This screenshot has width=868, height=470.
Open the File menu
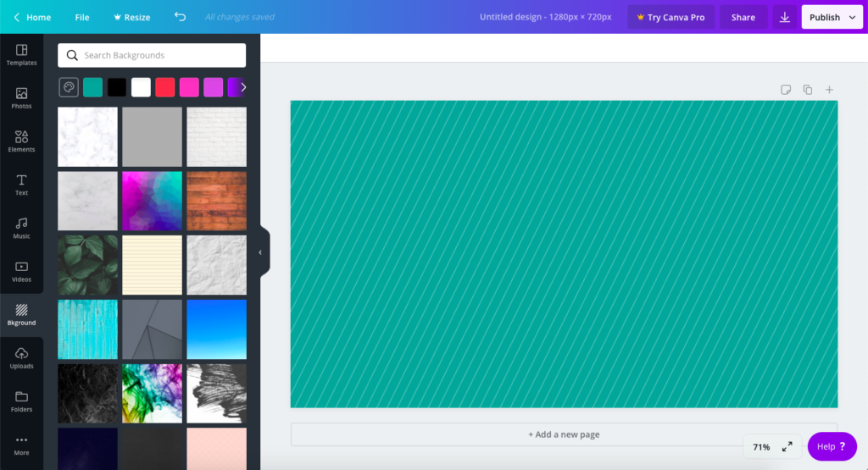[x=82, y=17]
